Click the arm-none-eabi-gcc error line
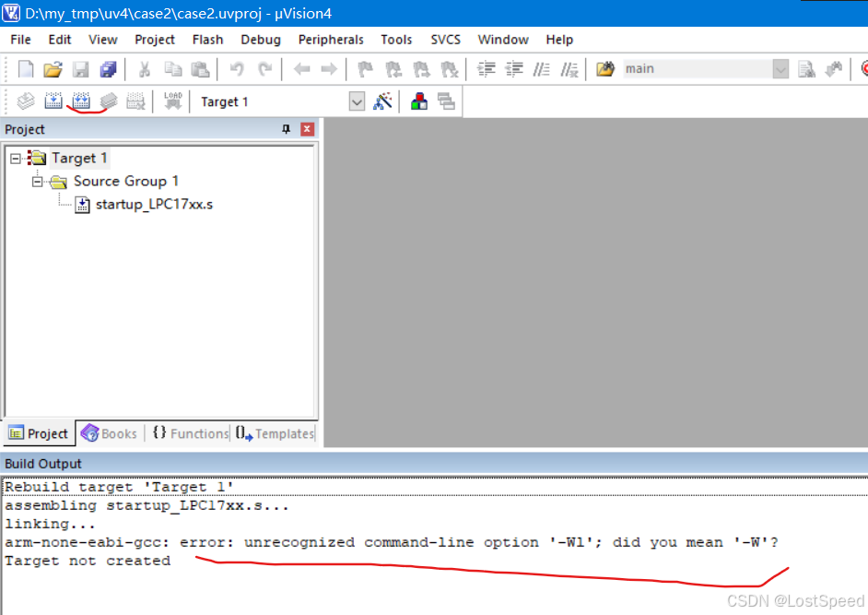 [392, 542]
